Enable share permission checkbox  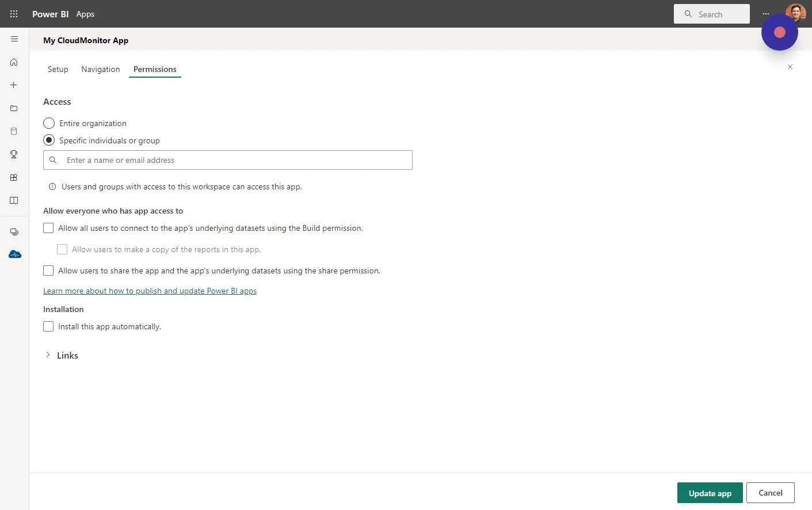48,271
